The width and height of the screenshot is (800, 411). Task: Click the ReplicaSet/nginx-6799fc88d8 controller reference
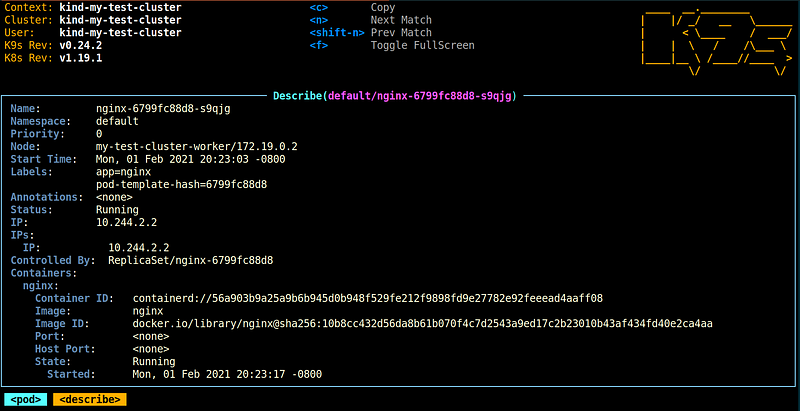(x=191, y=260)
